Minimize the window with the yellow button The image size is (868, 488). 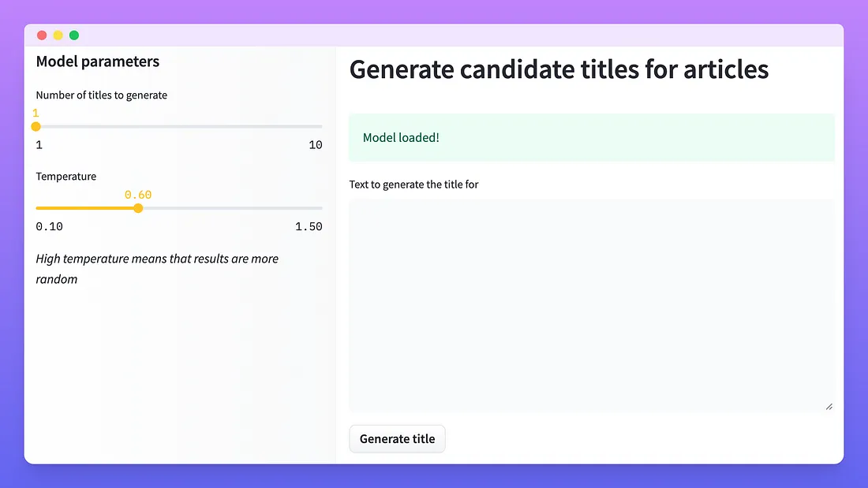58,35
